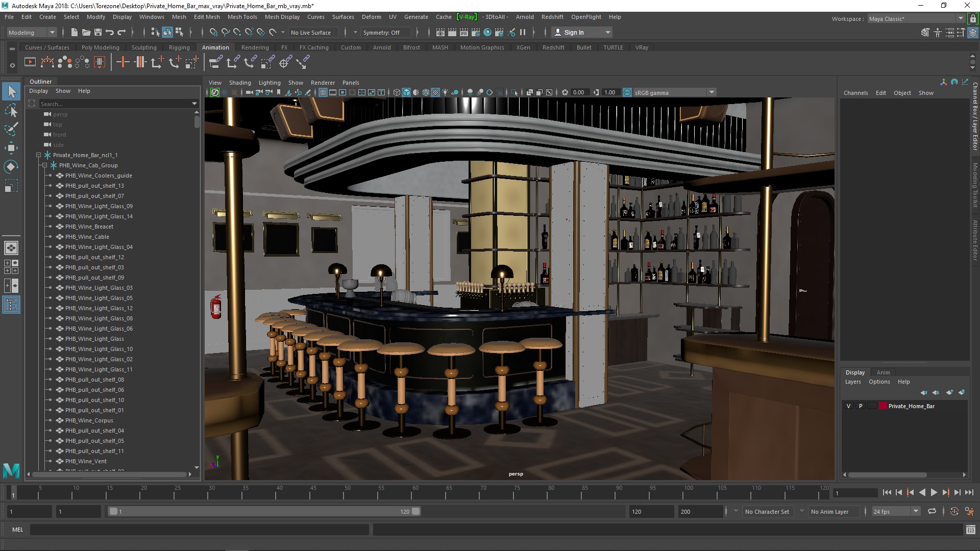Click the New Scene icon

pos(75,32)
